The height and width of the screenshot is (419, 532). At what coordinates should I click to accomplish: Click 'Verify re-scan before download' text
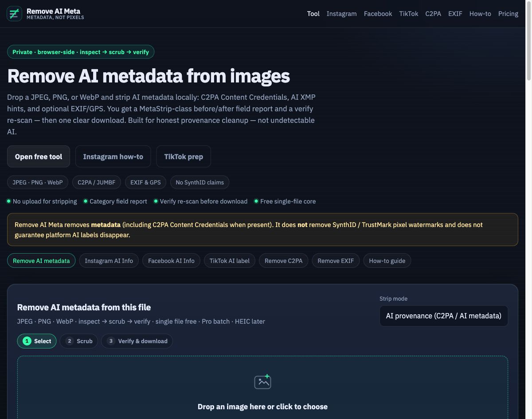[x=203, y=201]
